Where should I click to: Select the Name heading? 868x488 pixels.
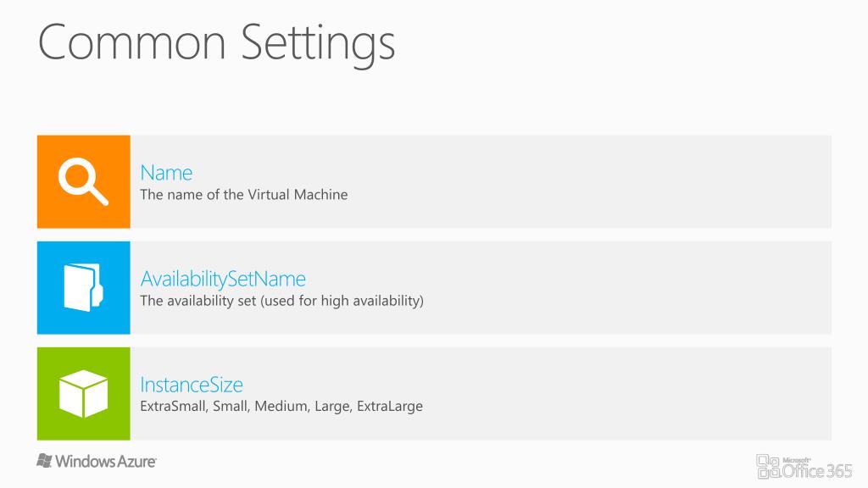coord(166,173)
